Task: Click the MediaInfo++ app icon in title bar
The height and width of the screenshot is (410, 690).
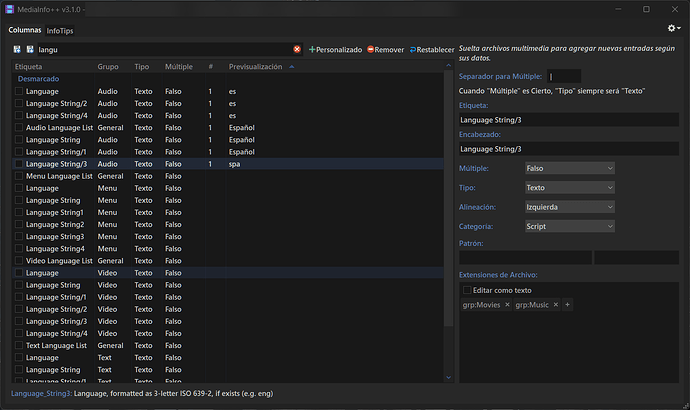Action: (x=10, y=9)
